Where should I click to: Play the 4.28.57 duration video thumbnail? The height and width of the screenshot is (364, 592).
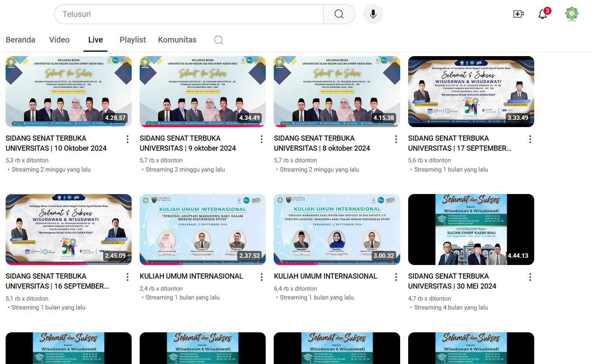coord(69,91)
